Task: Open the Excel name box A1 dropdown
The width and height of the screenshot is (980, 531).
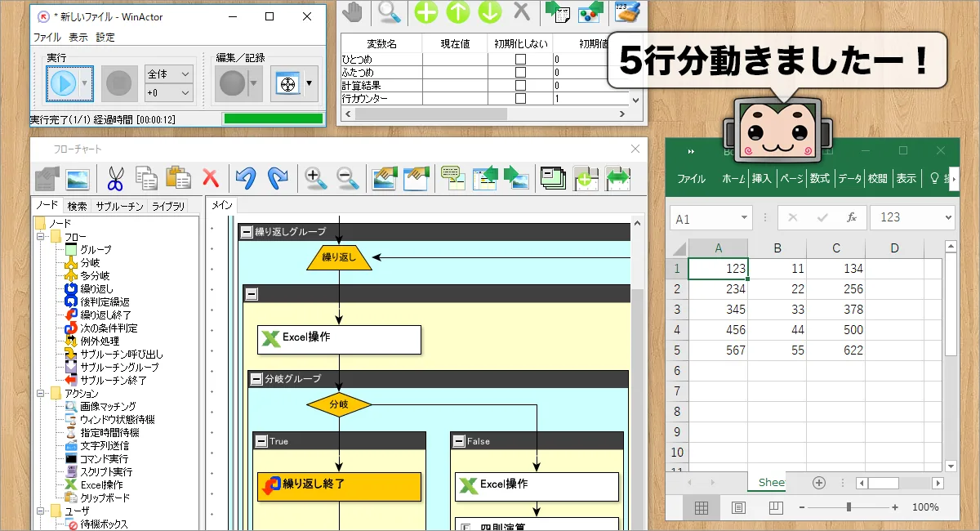Action: (x=744, y=218)
